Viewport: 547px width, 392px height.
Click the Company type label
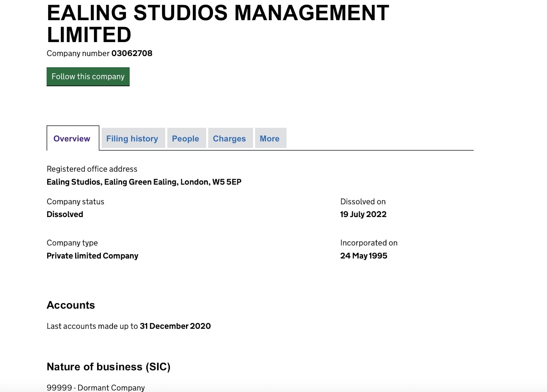(72, 243)
